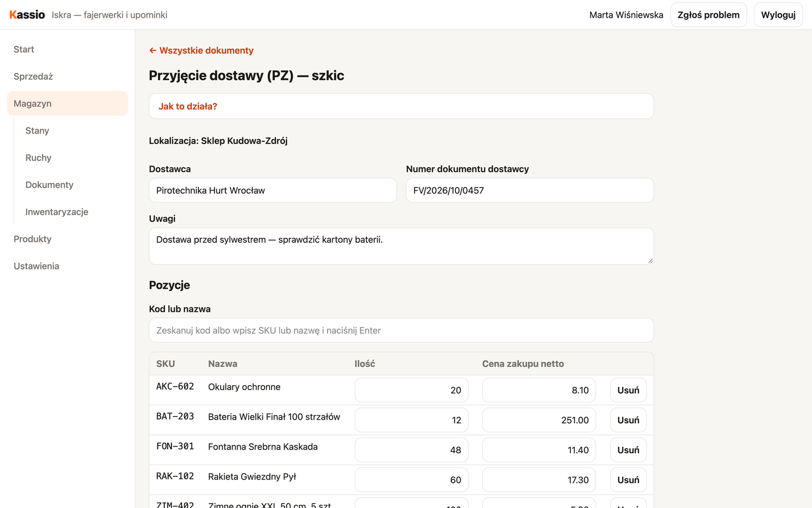The height and width of the screenshot is (508, 812).
Task: Edit quantity for Bateria Wielki Finał
Action: (411, 420)
